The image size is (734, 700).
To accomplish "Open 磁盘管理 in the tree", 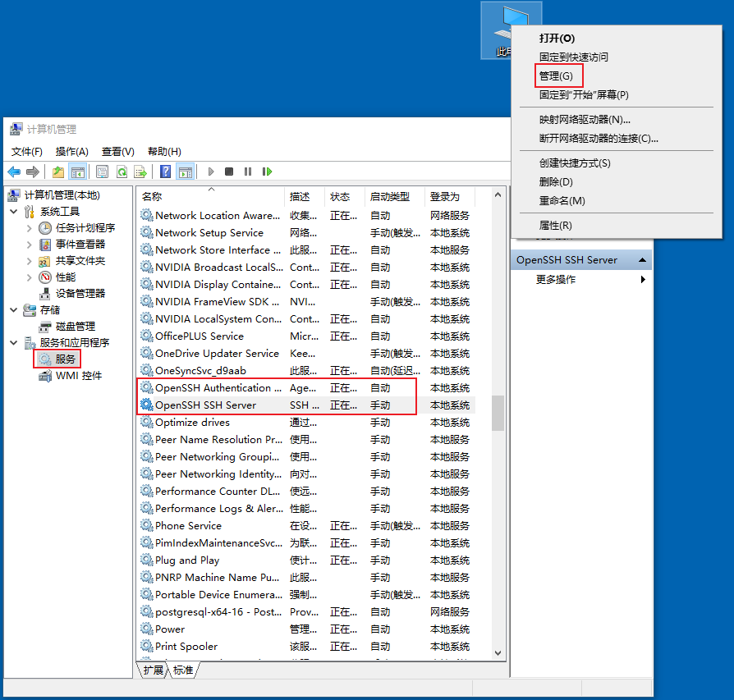I will pos(76,326).
